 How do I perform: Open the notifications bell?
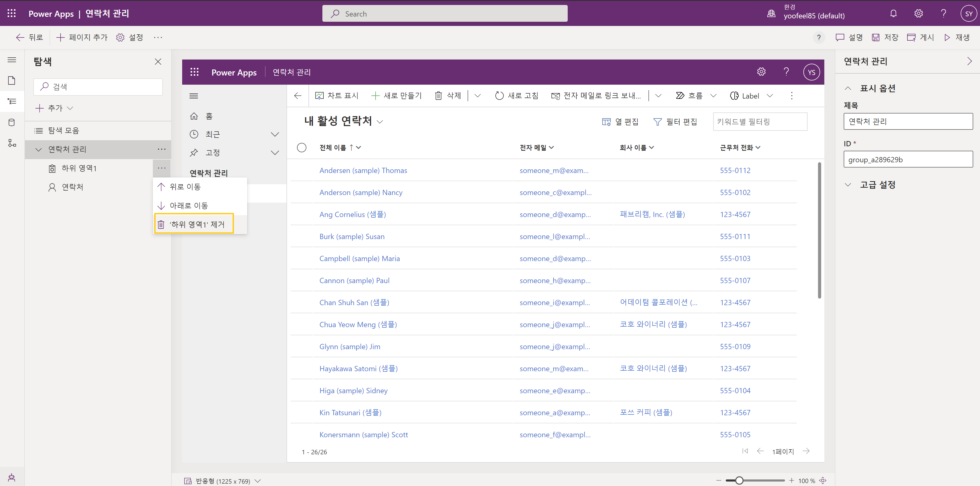click(893, 14)
